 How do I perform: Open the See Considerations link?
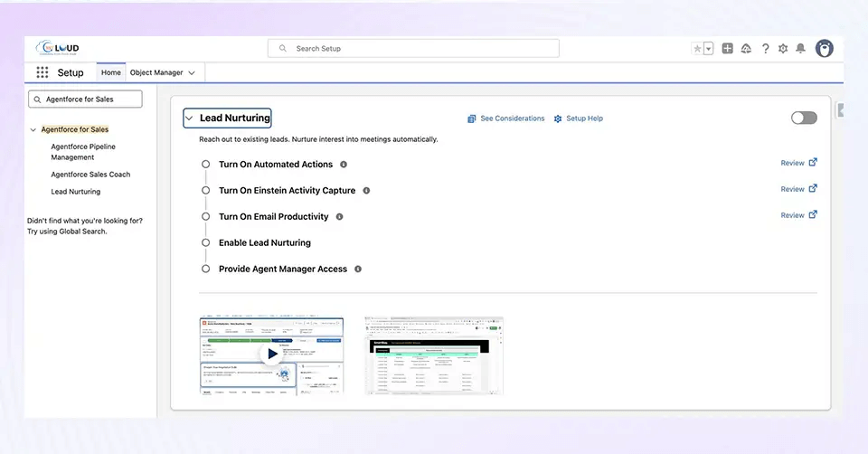click(512, 118)
